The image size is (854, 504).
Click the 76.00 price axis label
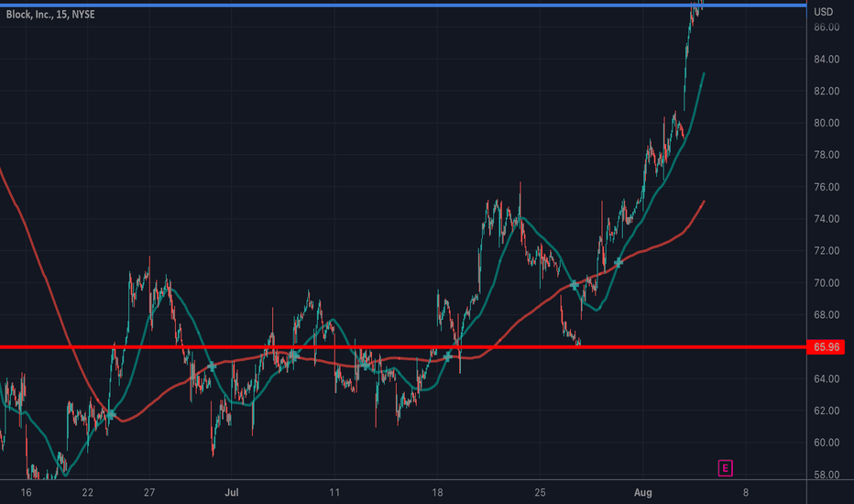[x=827, y=187]
